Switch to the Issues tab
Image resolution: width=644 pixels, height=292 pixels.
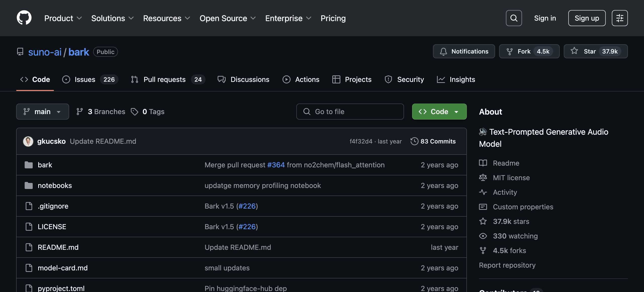[x=85, y=79]
